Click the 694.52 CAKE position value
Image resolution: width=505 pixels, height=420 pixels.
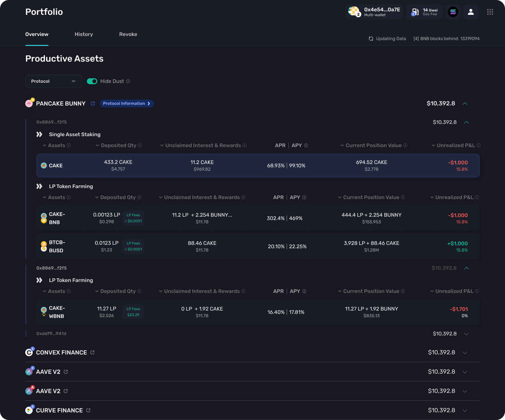tap(371, 162)
